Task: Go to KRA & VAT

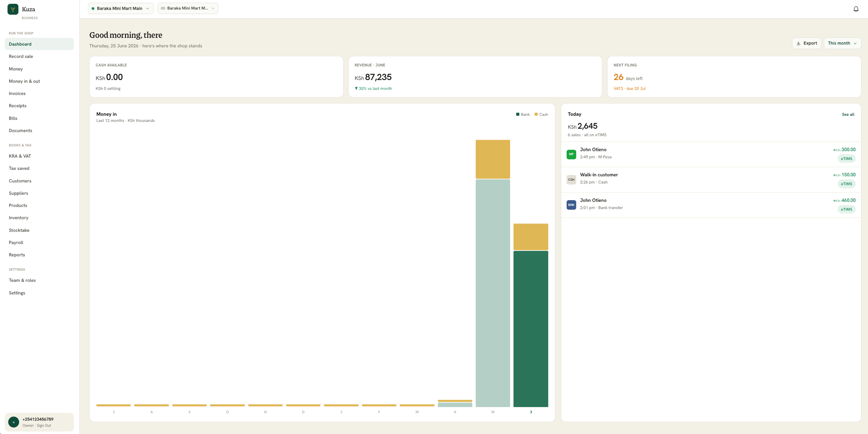Action: pyautogui.click(x=39, y=156)
